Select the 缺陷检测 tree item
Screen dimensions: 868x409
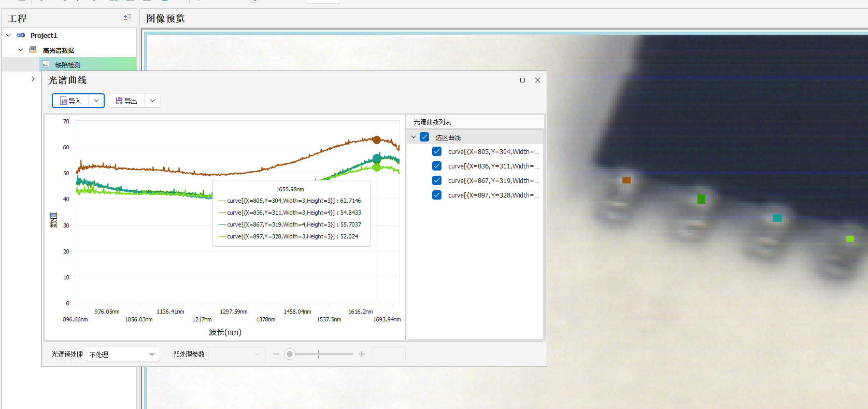click(68, 65)
